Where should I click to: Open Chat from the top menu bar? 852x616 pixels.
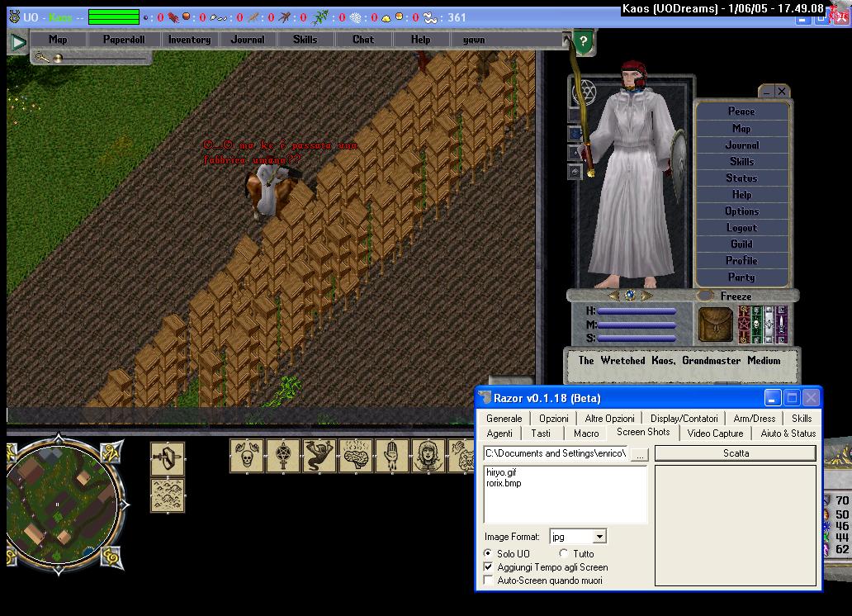(x=363, y=39)
